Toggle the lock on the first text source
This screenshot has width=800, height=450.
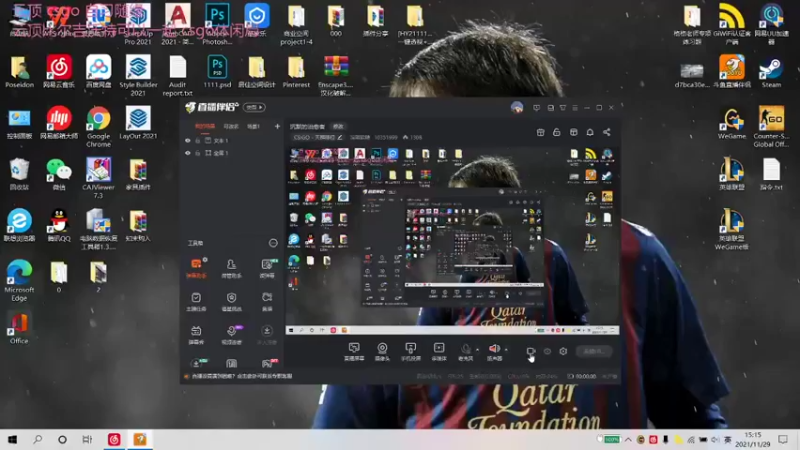click(x=197, y=140)
